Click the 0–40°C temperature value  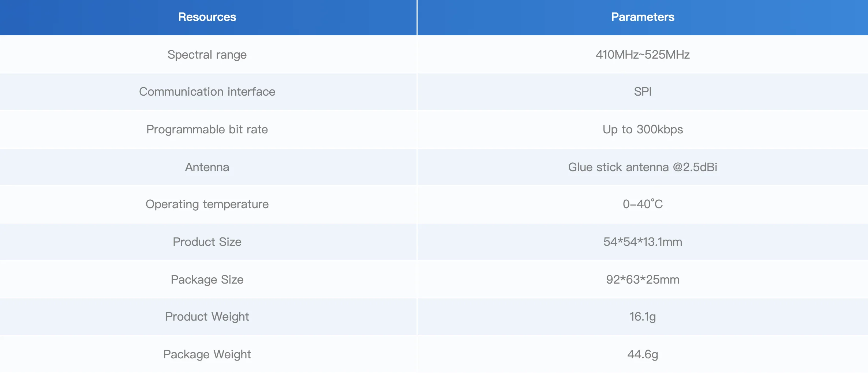(x=643, y=204)
